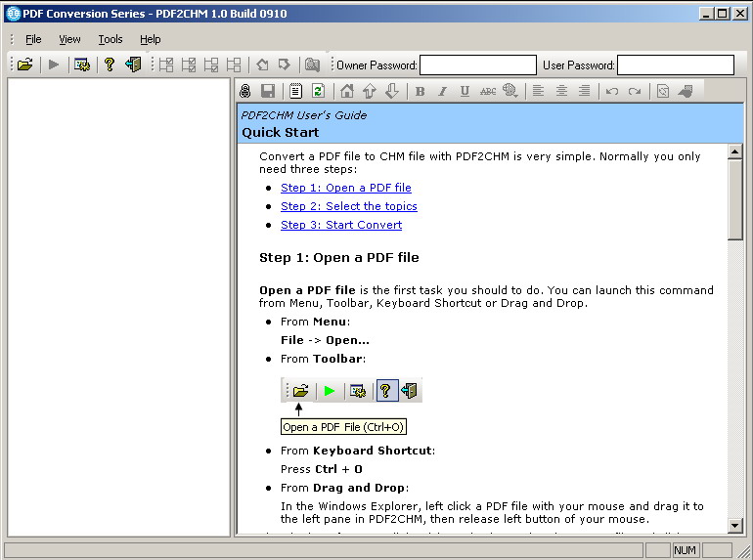Click the embedded toolbar illustration image
The image size is (753, 560).
(x=351, y=390)
